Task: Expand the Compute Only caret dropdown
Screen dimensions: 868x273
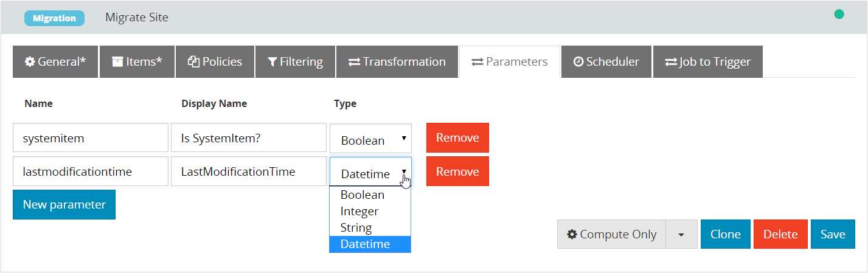Action: 681,234
